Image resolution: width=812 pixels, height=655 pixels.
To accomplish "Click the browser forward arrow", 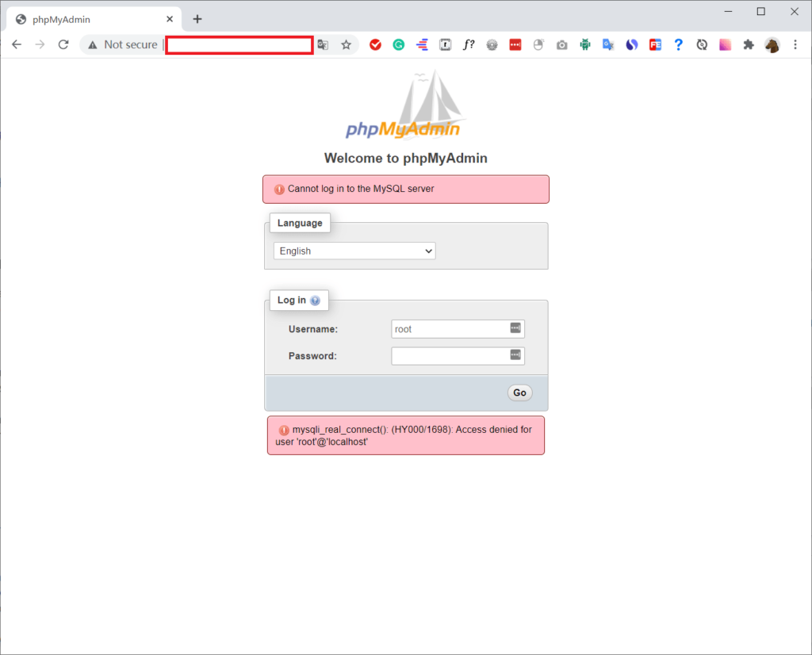I will click(40, 44).
